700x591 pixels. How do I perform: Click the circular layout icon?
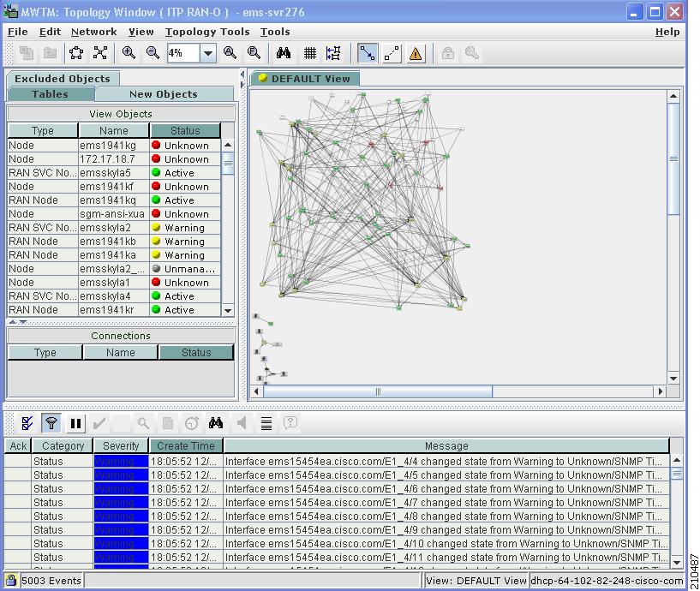[x=76, y=53]
